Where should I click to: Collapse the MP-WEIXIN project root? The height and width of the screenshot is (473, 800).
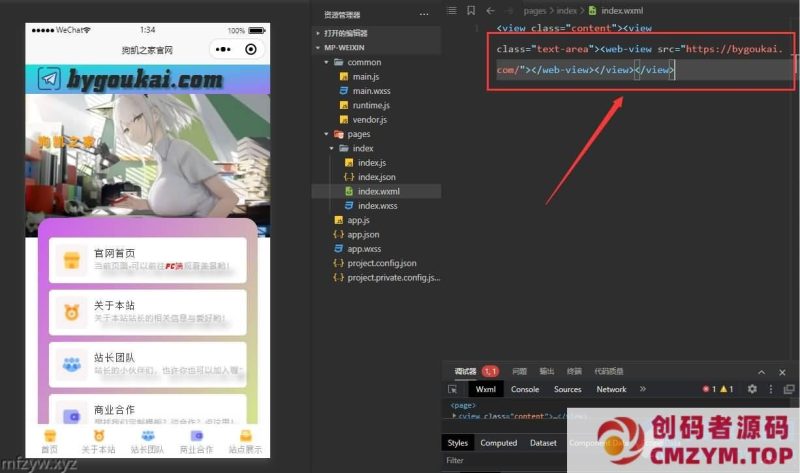click(318, 47)
